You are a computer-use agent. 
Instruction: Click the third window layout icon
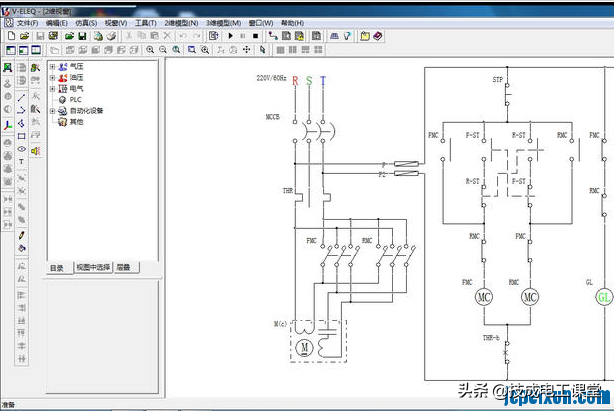click(x=36, y=50)
